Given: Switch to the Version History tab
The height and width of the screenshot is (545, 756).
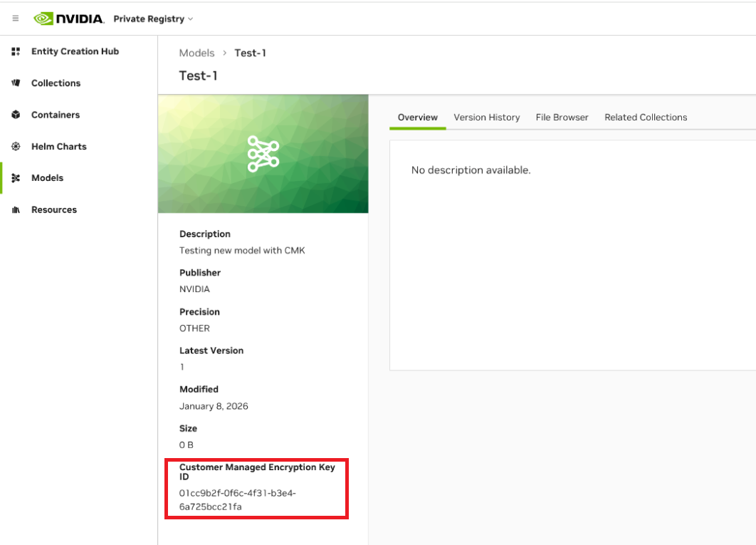Looking at the screenshot, I should 487,117.
